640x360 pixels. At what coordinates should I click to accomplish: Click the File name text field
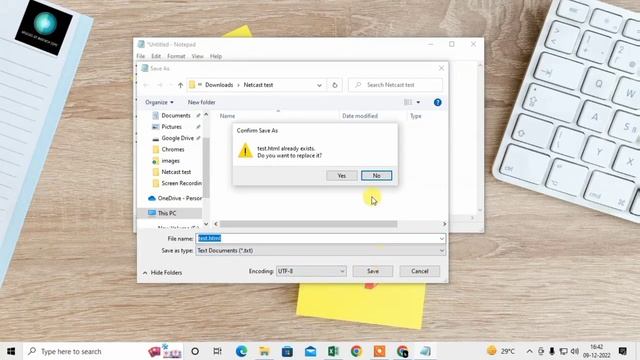317,238
